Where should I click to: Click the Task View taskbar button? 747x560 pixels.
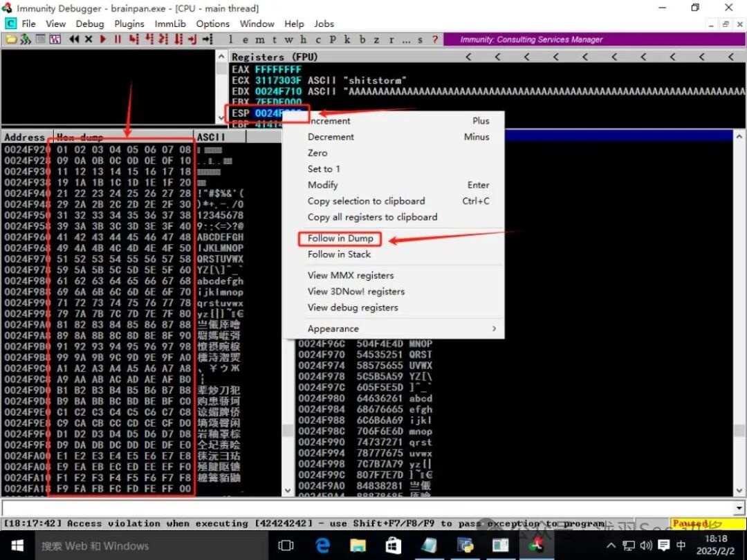pyautogui.click(x=286, y=545)
